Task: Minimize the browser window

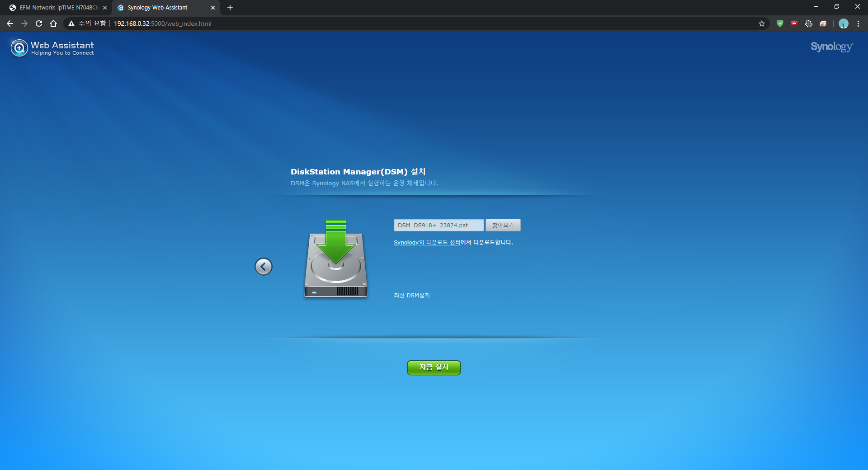Action: click(x=816, y=7)
